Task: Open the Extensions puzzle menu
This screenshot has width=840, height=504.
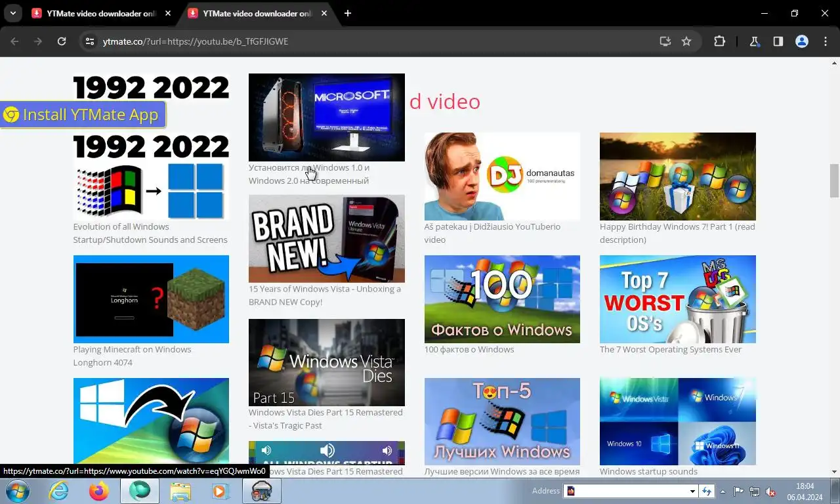Action: tap(720, 41)
